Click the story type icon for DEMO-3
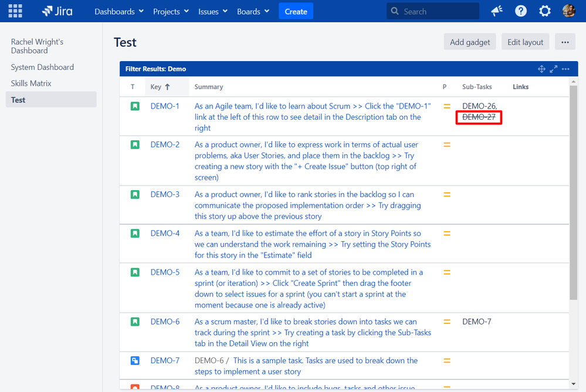The image size is (586, 392). tap(135, 194)
